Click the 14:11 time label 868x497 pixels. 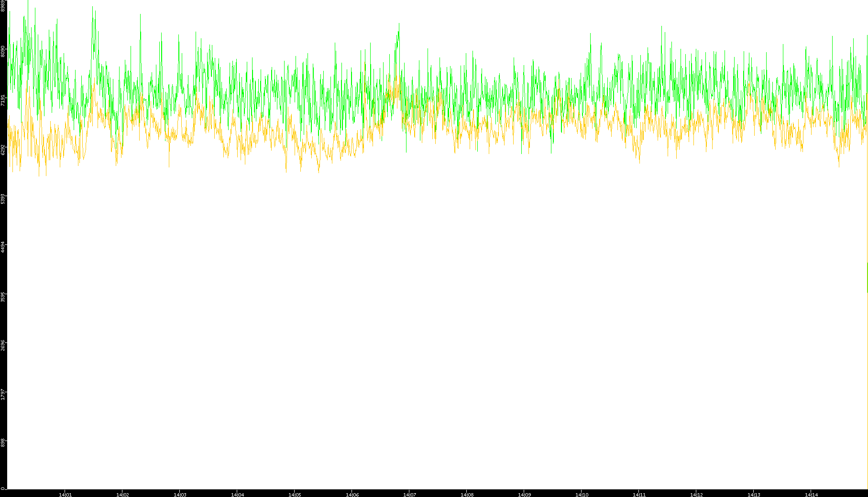pos(639,495)
